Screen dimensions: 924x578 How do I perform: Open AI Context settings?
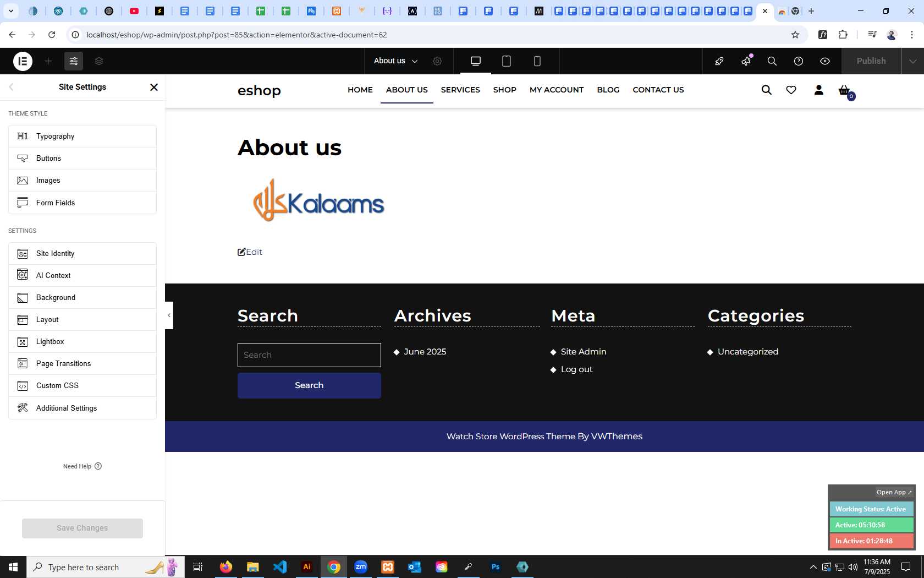(82, 275)
